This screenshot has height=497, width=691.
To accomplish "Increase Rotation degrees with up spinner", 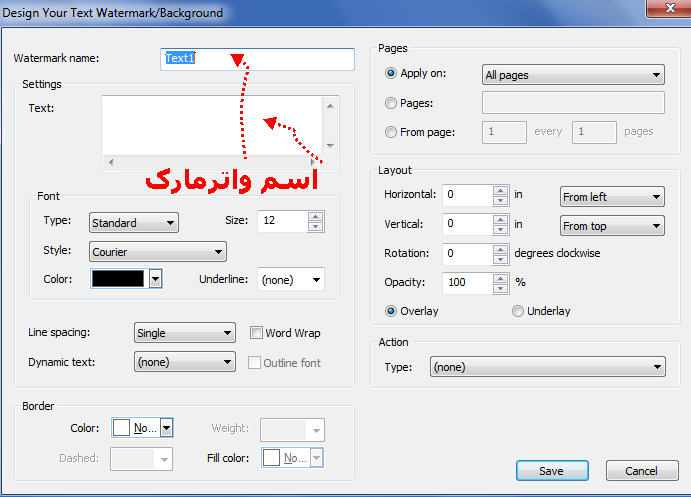I will tap(501, 248).
